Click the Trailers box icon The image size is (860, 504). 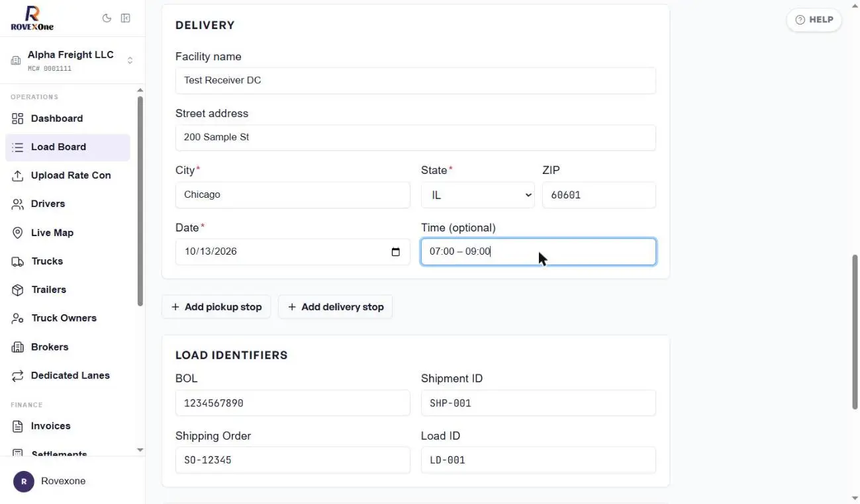click(x=18, y=290)
